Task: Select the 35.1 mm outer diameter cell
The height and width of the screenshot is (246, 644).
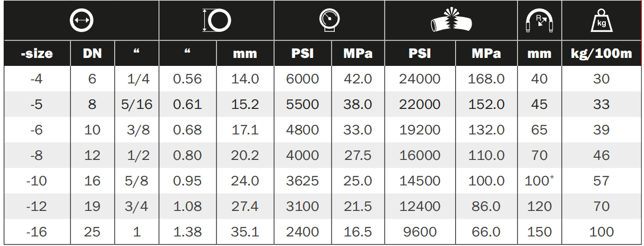Action: click(245, 232)
